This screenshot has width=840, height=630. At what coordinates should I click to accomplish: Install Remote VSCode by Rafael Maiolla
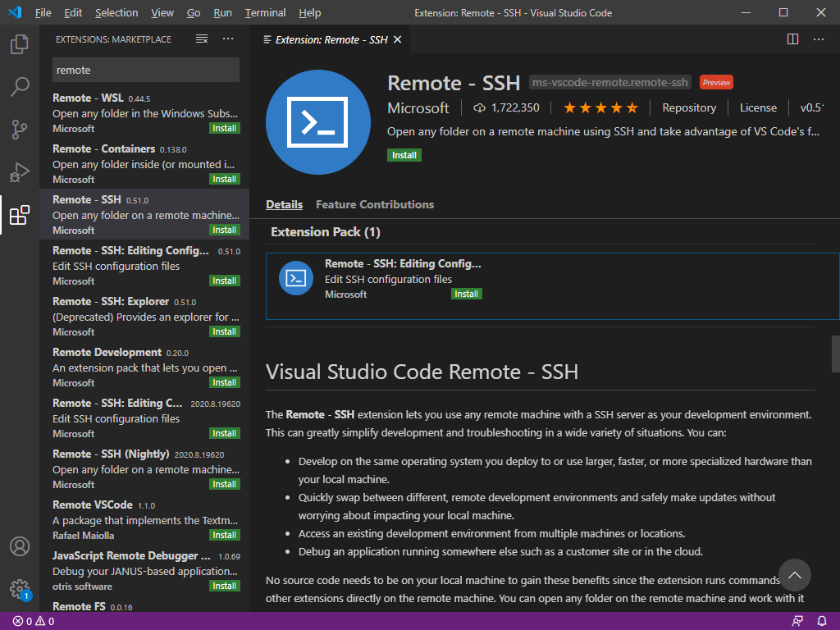click(x=225, y=535)
